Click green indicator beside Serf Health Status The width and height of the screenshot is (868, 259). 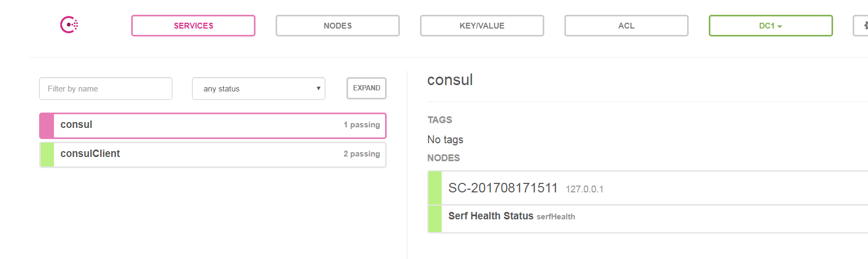pos(435,219)
